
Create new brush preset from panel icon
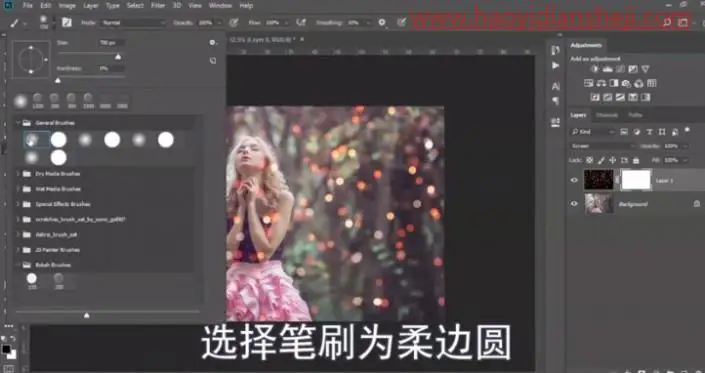pos(213,60)
